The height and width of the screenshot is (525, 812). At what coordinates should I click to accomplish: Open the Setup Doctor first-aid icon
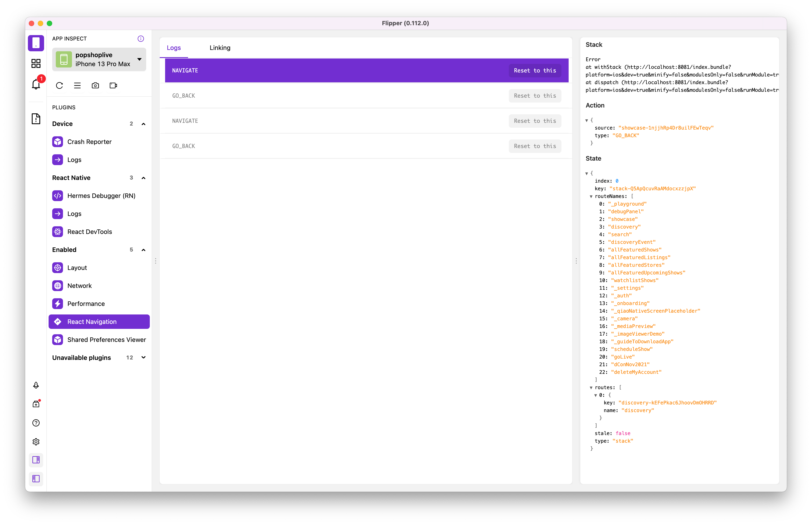click(x=36, y=404)
